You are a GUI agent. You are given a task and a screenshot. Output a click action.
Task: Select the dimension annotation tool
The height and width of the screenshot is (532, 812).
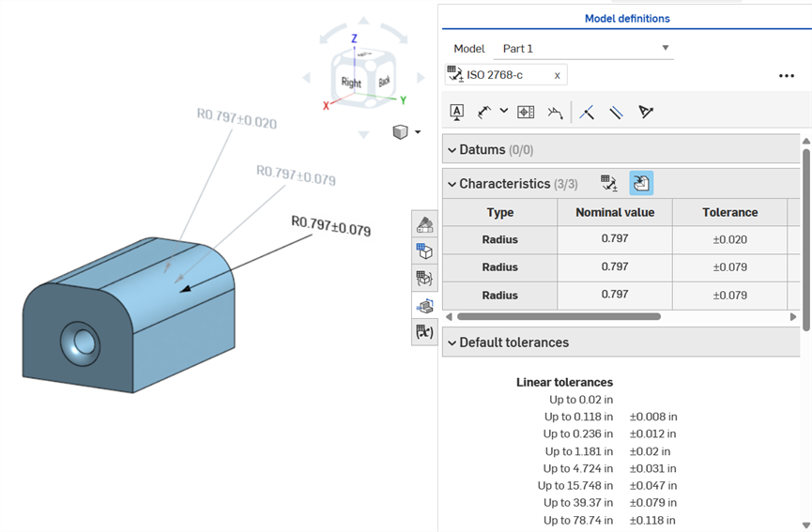pos(485,112)
